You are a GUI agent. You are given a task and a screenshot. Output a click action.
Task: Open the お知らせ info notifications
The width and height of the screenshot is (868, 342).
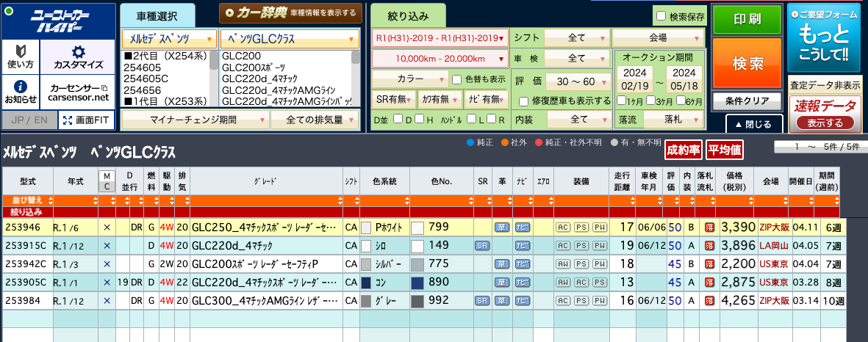(x=21, y=91)
